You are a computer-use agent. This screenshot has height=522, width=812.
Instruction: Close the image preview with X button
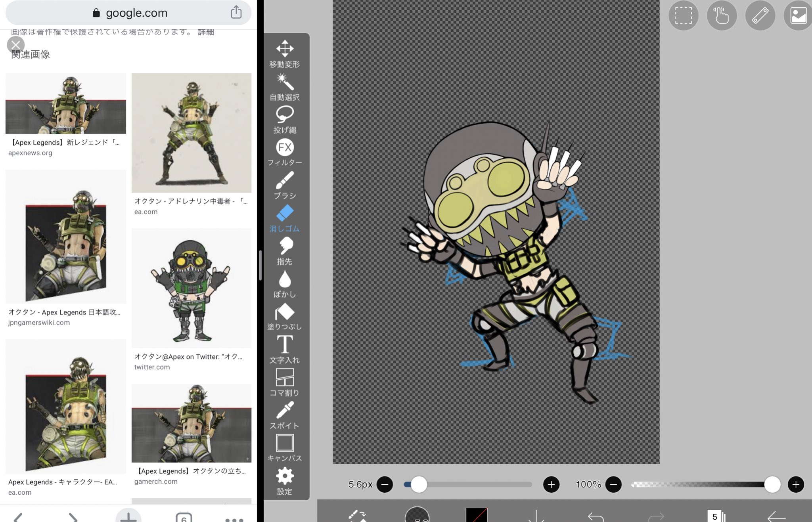pos(16,45)
